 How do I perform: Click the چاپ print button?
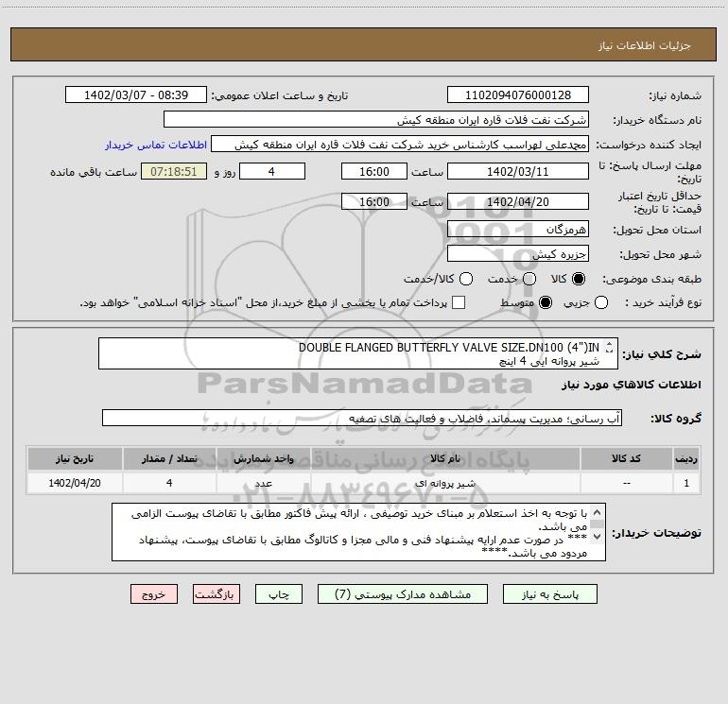tap(279, 594)
